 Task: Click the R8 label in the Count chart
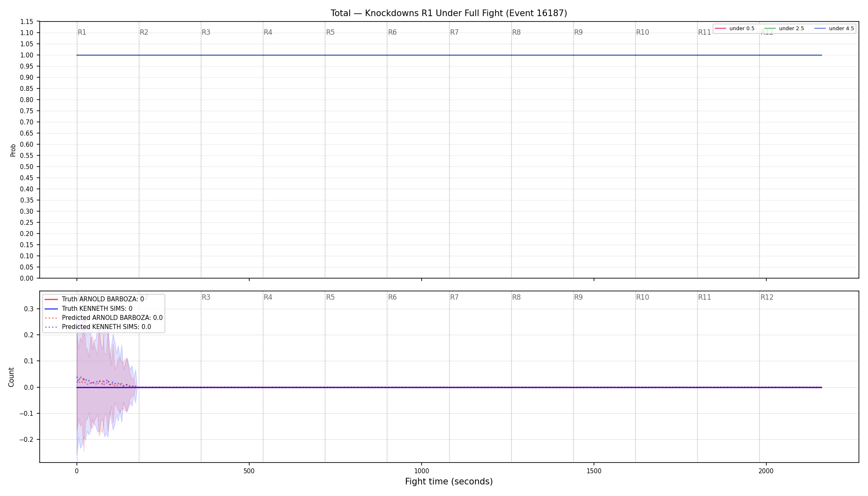[x=516, y=297]
